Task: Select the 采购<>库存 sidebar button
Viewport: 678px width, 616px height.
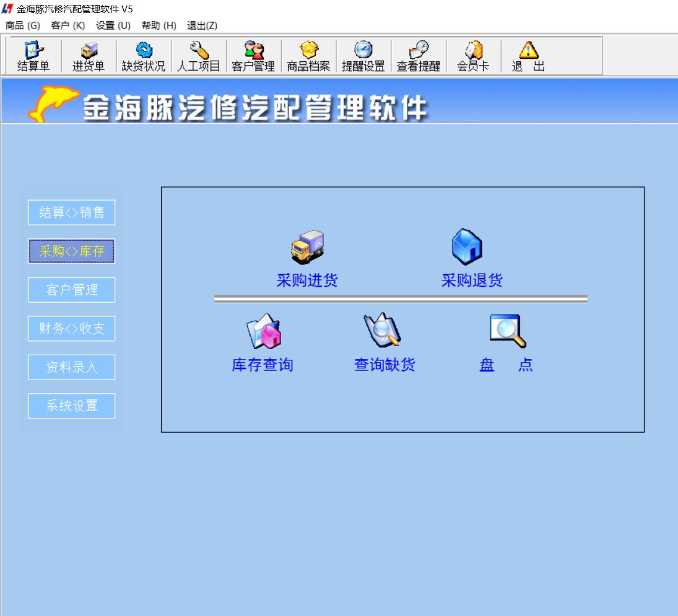Action: [71, 251]
